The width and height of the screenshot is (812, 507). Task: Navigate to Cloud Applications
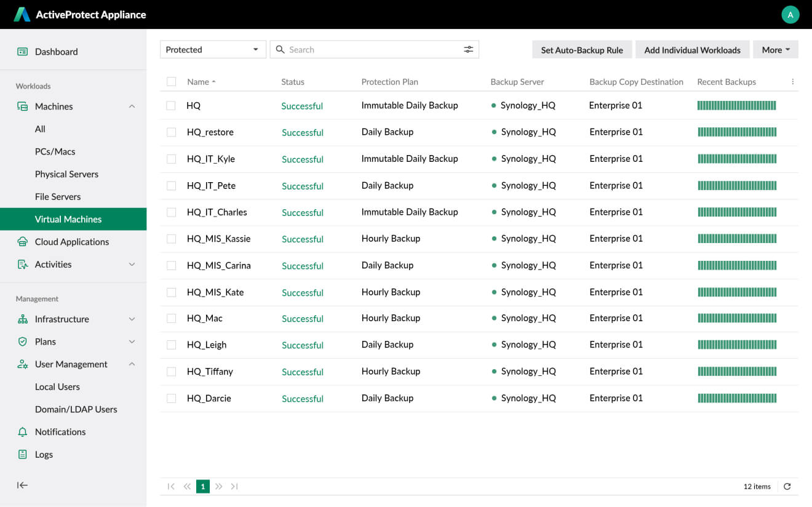[71, 242]
